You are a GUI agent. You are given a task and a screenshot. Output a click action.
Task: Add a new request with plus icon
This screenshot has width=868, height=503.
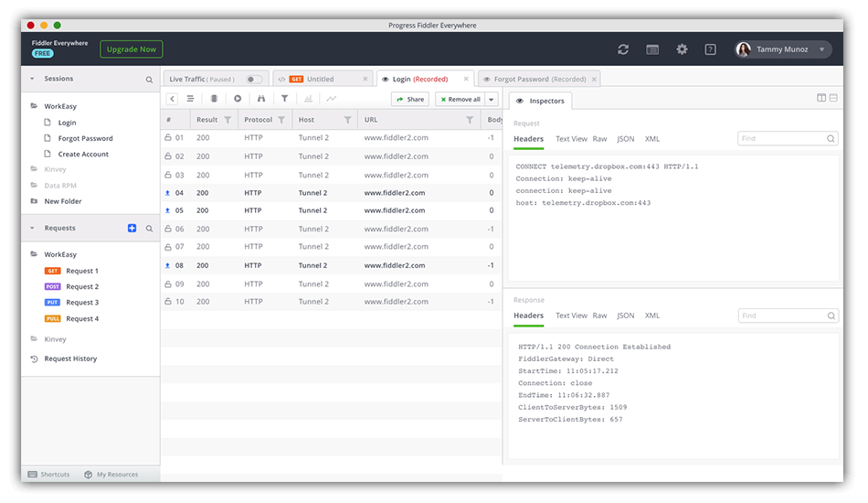click(132, 229)
